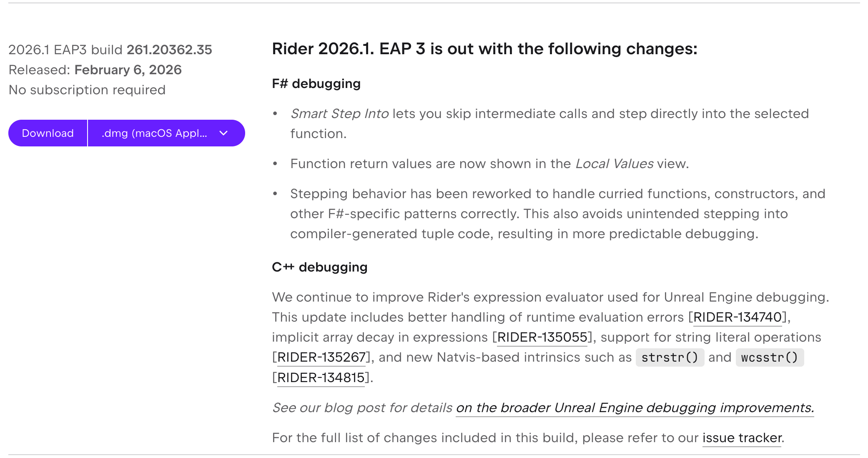Click the release date February 6, 2026

[128, 70]
